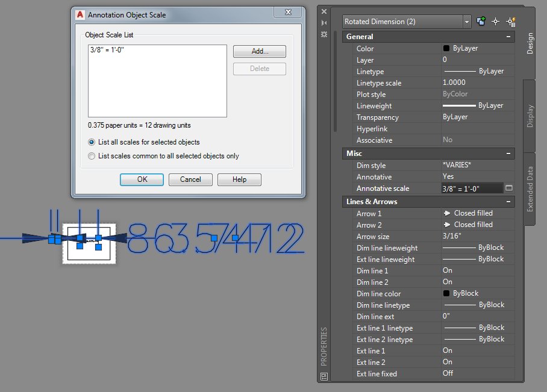Click the Ext line lineweight ByBlock value
Screen dimensions: 547x392
[x=478, y=259]
